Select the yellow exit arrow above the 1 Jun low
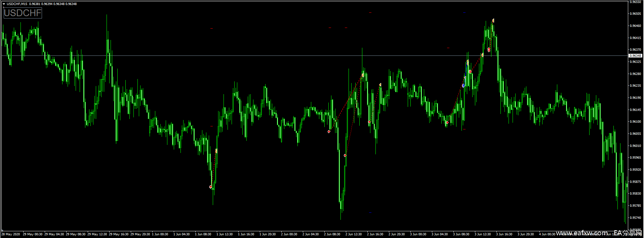The width and height of the screenshot is (644, 238). (x=216, y=151)
